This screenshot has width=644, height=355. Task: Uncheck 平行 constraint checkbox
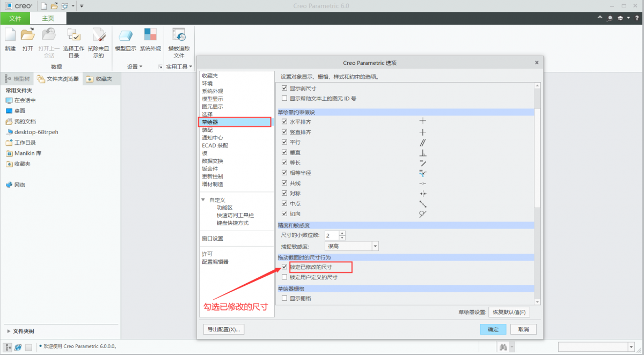click(284, 142)
